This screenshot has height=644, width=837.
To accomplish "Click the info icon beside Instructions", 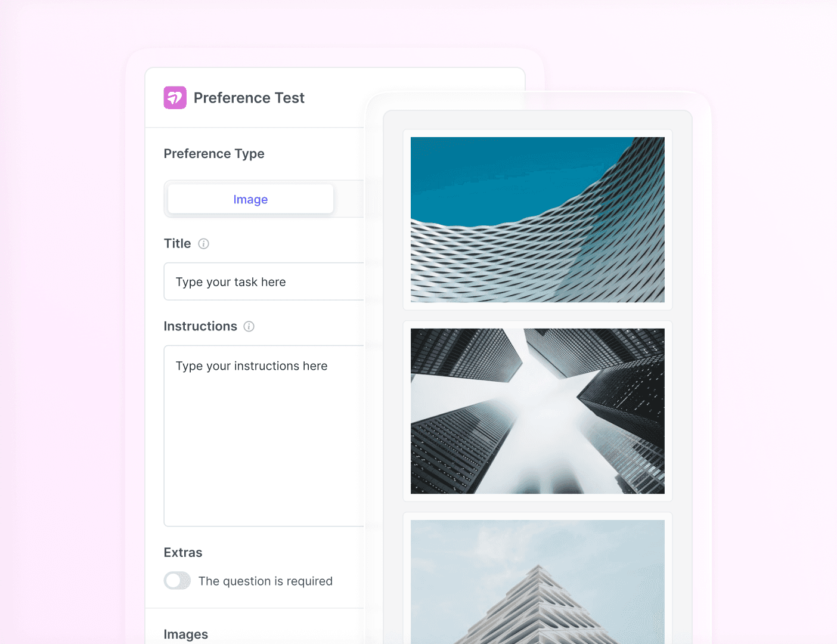I will (249, 327).
